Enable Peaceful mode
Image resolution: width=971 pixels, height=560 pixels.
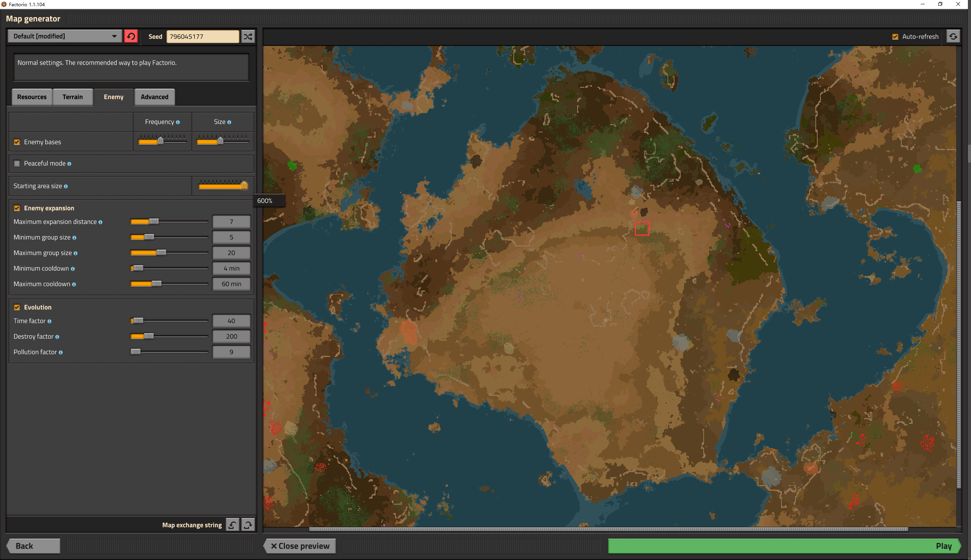pyautogui.click(x=17, y=163)
